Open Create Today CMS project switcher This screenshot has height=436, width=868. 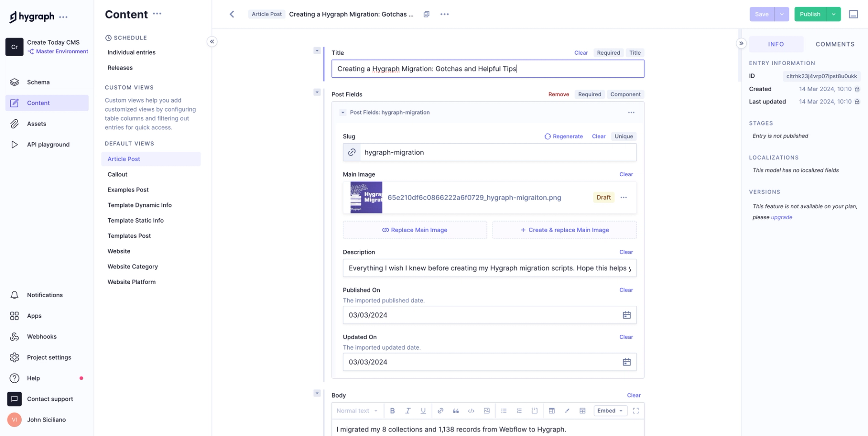(x=47, y=47)
